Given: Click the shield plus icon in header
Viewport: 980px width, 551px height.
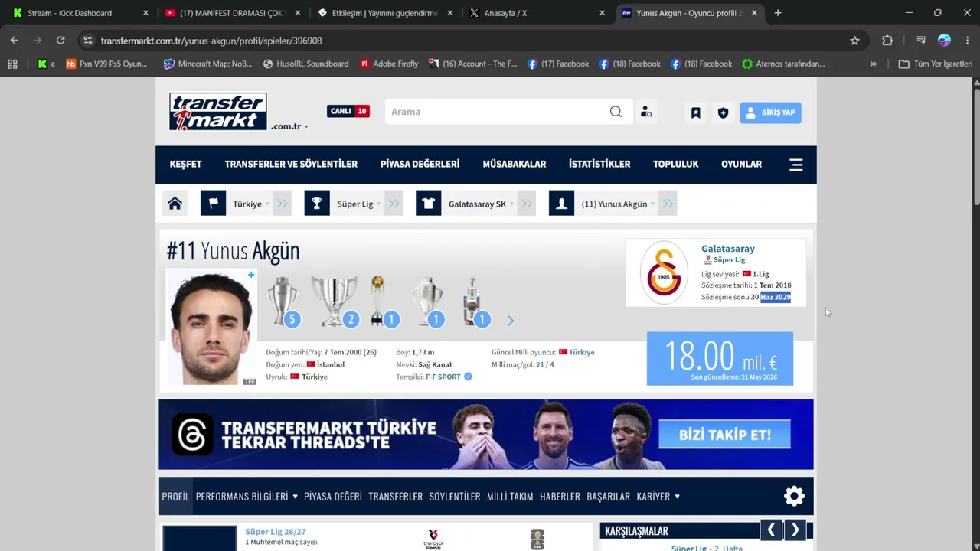Looking at the screenshot, I should pyautogui.click(x=723, y=112).
